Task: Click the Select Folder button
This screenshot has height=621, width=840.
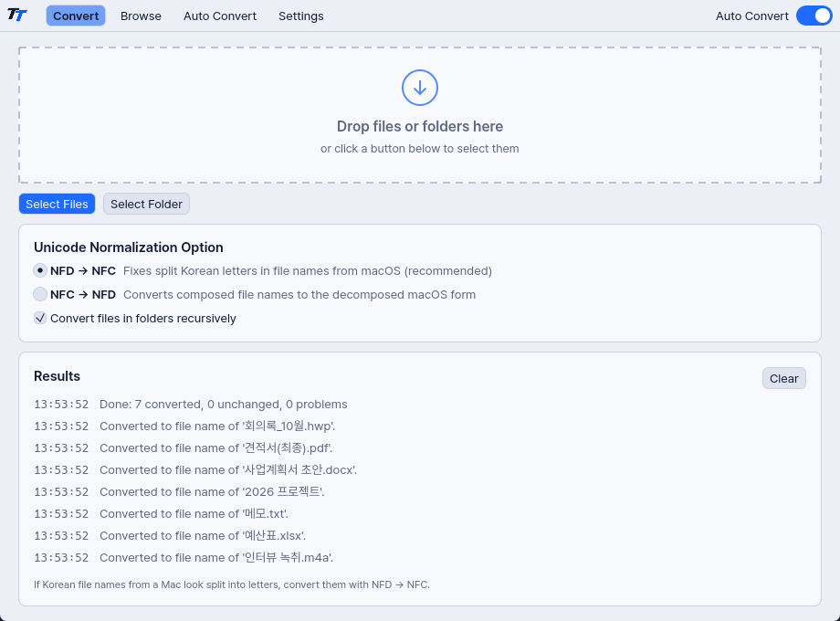Action: tap(146, 205)
